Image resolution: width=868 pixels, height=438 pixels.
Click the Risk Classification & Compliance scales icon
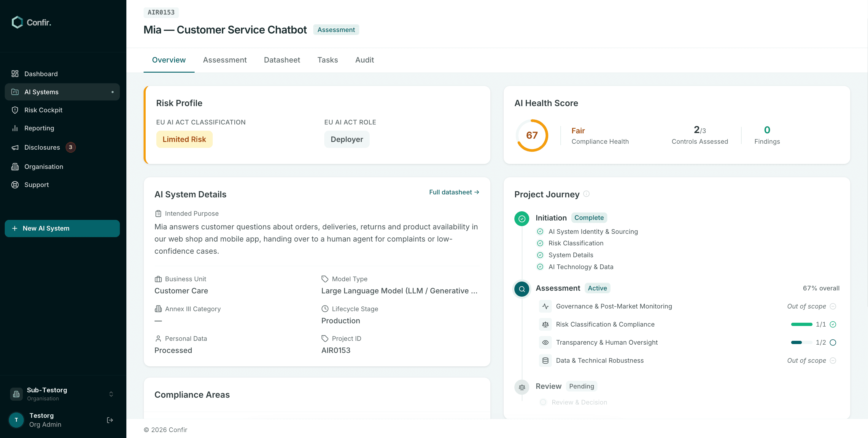coord(545,324)
